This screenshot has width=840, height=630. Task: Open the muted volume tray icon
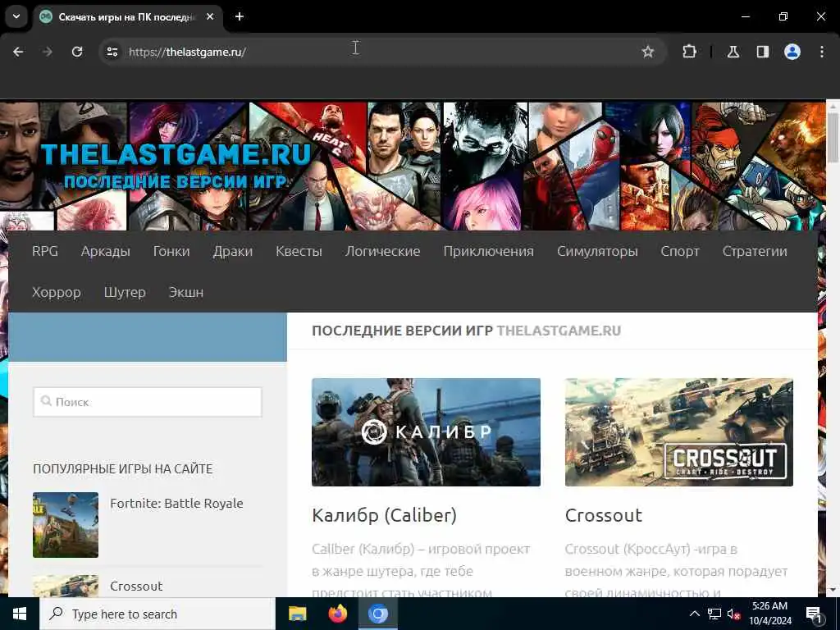pyautogui.click(x=733, y=614)
